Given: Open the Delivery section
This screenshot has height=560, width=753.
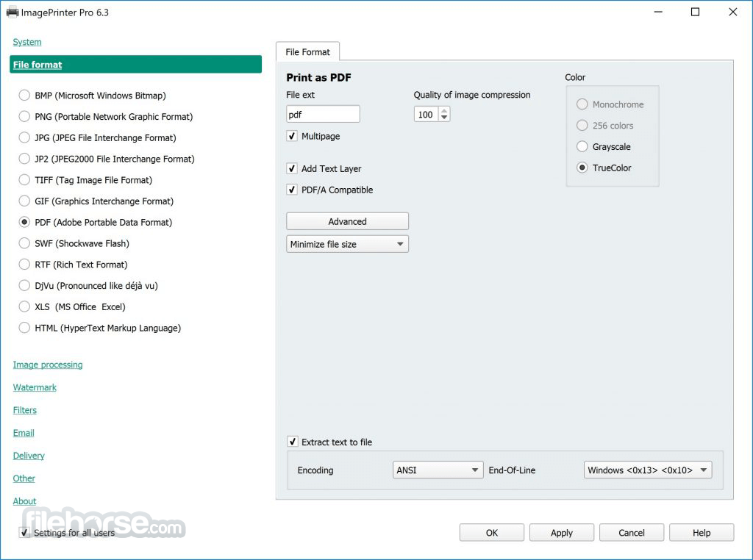Looking at the screenshot, I should pos(29,456).
